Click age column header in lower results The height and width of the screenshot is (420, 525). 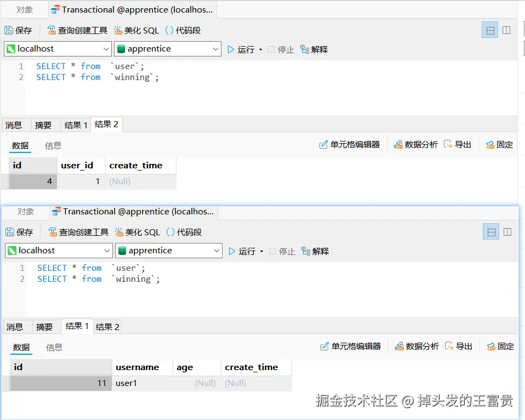point(197,367)
